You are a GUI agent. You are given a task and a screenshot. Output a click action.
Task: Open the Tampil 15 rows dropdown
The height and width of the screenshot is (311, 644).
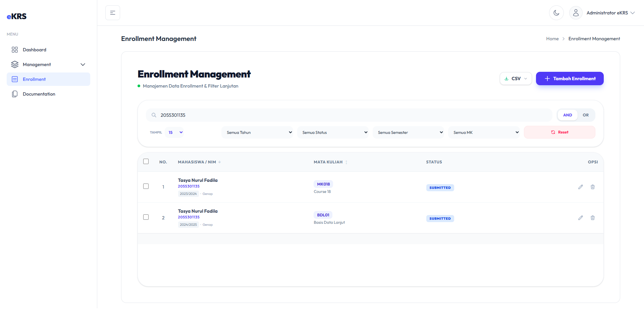click(175, 133)
